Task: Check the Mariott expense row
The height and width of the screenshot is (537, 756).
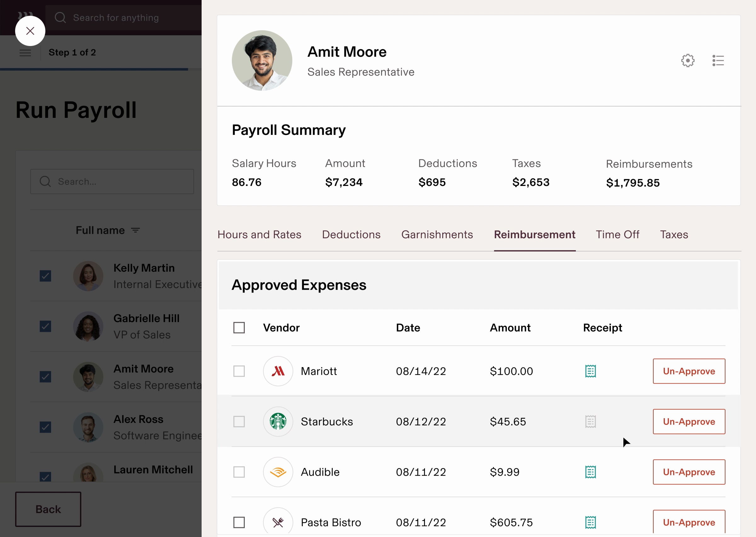Action: [x=239, y=371]
